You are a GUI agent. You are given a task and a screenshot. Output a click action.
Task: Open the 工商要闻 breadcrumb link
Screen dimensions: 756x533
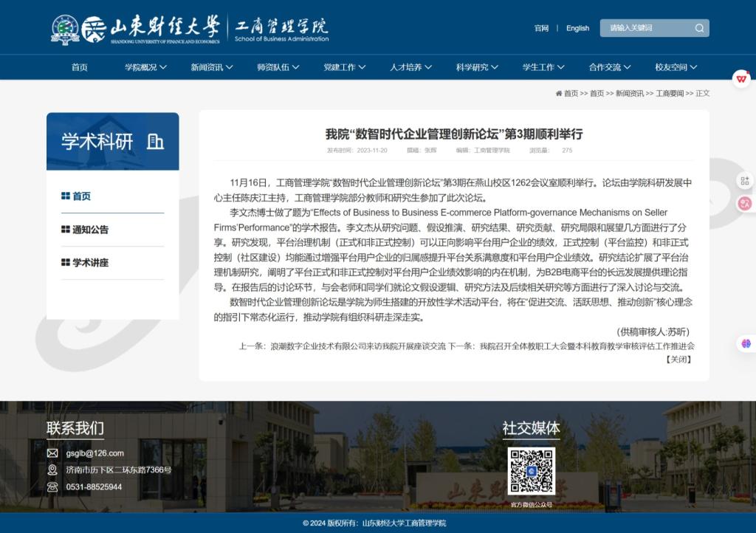pyautogui.click(x=670, y=94)
